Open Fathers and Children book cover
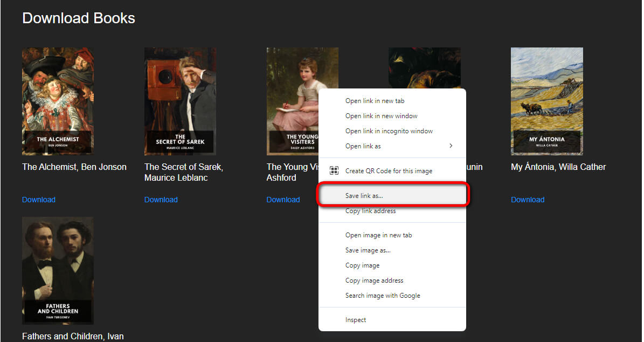644x342 pixels. [x=58, y=271]
